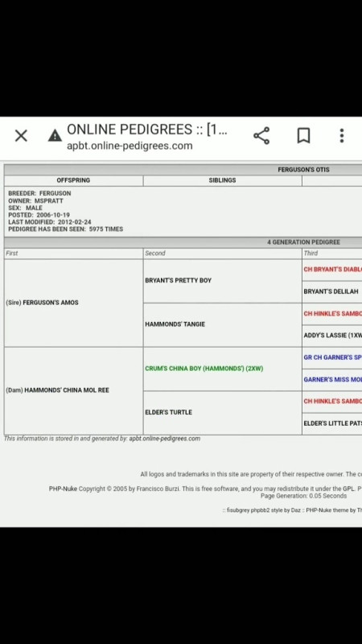Switch to the SIBLINGS tab
Image resolution: width=362 pixels, height=644 pixels.
222,180
